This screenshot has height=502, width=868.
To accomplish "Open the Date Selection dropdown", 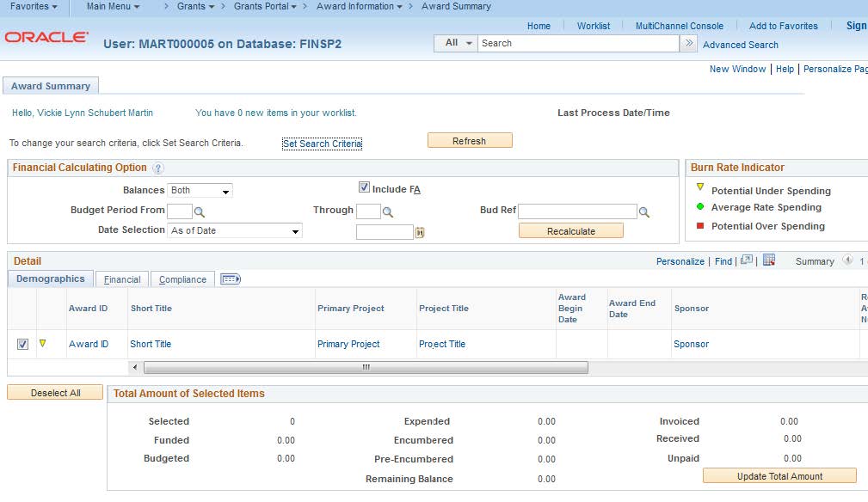I will [x=235, y=230].
